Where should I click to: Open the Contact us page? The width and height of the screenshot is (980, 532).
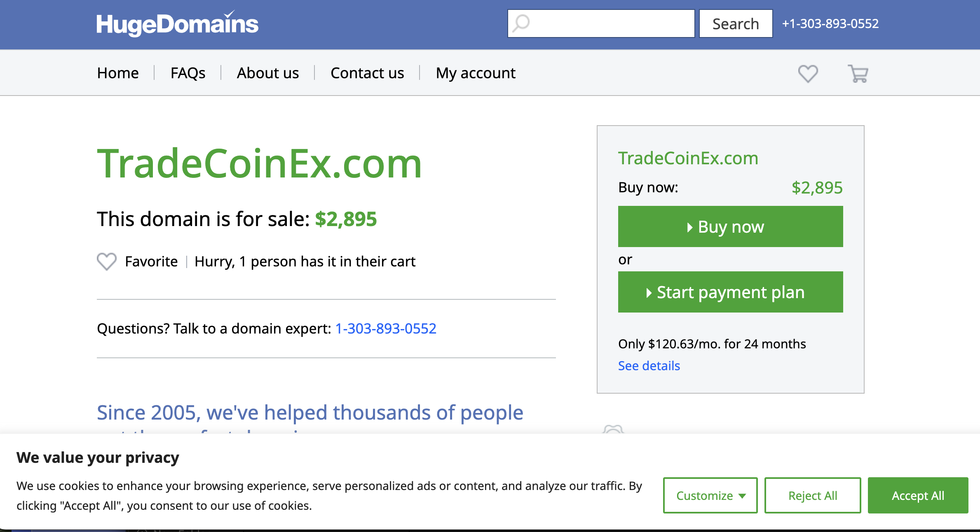click(x=367, y=73)
